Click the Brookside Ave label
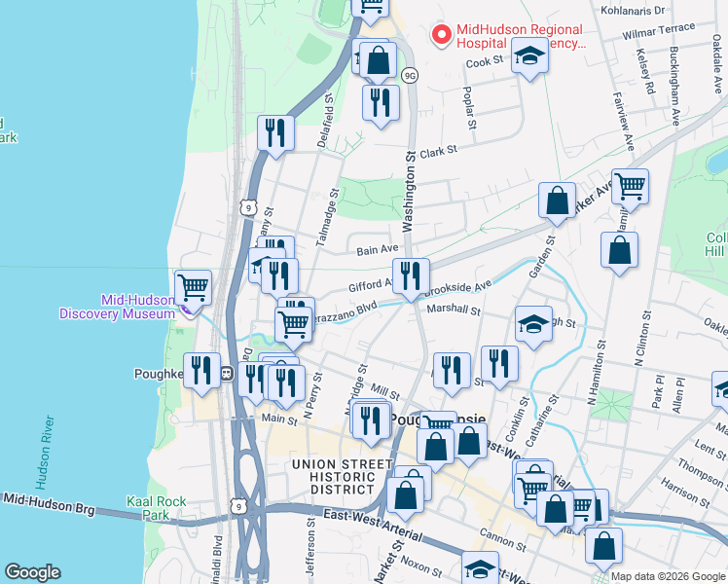Viewport: 728px width, 584px height. pos(457,288)
